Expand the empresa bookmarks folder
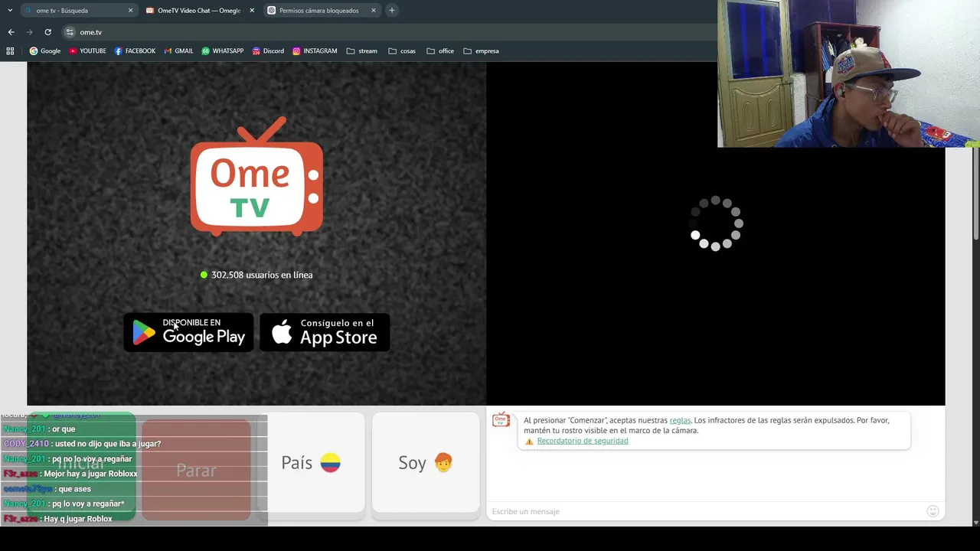Image resolution: width=980 pixels, height=551 pixels. point(481,51)
